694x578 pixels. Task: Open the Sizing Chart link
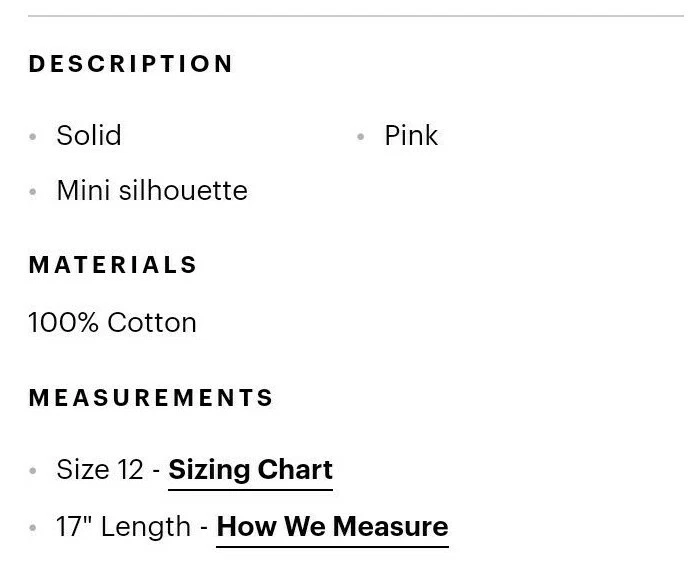[x=250, y=470]
